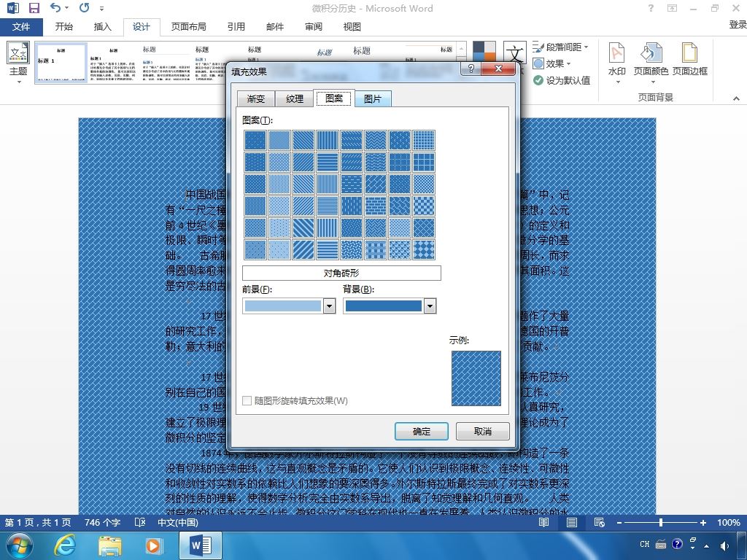Switch to read mode view icon
747x560 pixels.
[x=543, y=522]
